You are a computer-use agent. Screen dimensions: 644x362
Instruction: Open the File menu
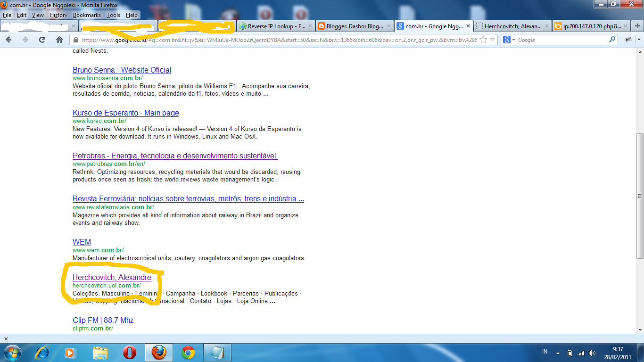[x=7, y=15]
